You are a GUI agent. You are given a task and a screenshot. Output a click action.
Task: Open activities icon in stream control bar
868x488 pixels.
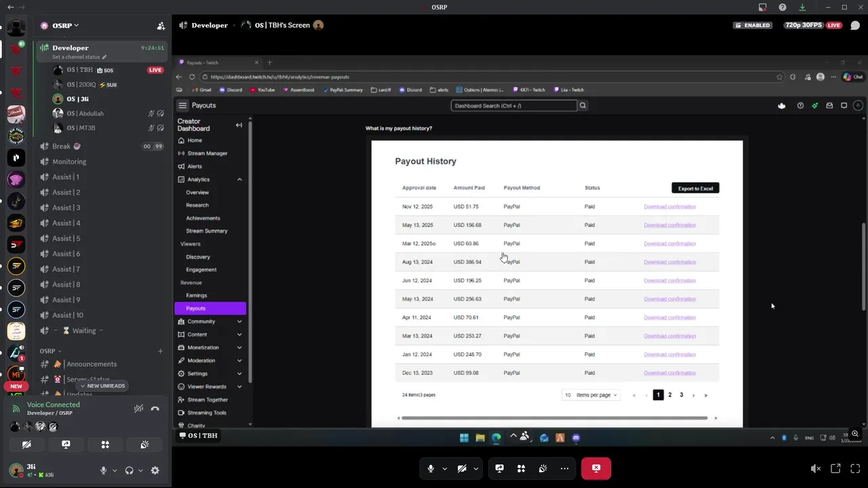(521, 468)
